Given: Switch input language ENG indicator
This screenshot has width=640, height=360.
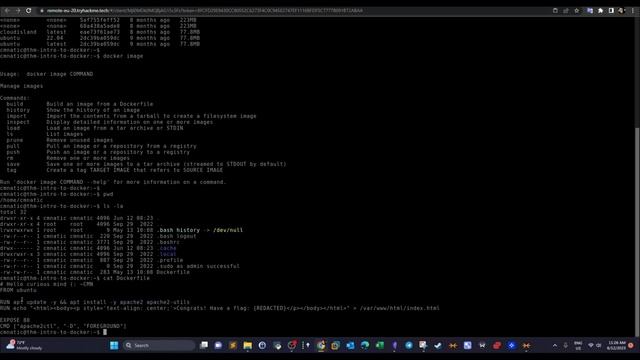Looking at the screenshot, I should coord(578,345).
